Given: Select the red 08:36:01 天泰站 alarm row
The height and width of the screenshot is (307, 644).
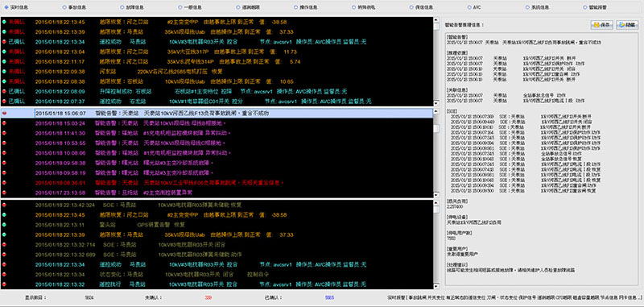Looking at the screenshot, I should click(x=217, y=182).
